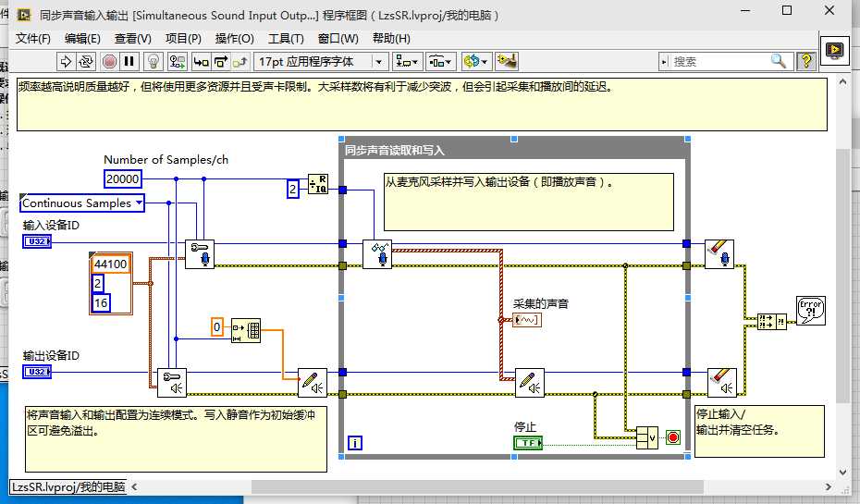Select the 停止 TF boolean terminal
Image resolution: width=860 pixels, height=504 pixels.
[x=528, y=443]
